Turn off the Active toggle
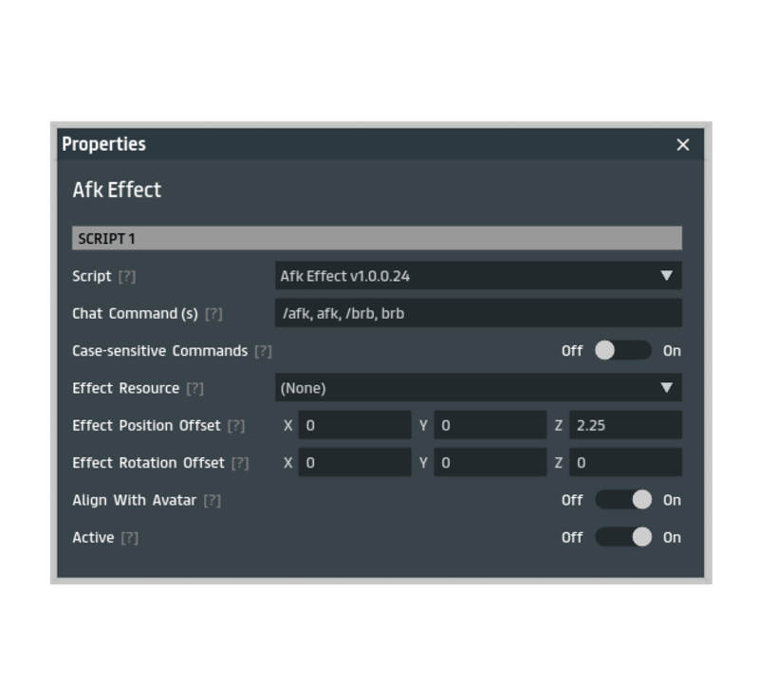This screenshot has height=700, width=759. [622, 538]
